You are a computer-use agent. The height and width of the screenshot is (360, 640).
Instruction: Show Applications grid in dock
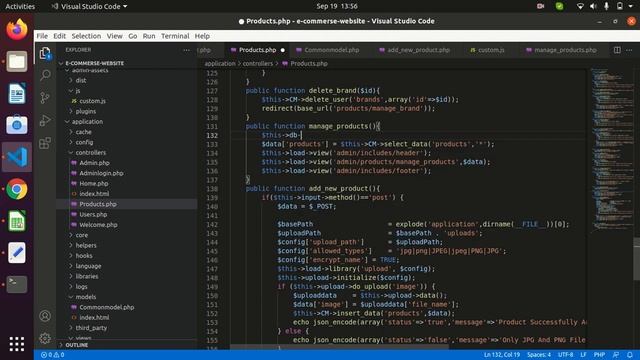point(17,344)
